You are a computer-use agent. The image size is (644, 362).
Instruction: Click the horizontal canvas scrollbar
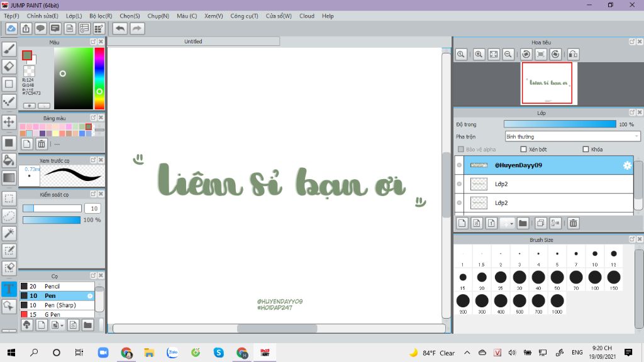coord(279,328)
